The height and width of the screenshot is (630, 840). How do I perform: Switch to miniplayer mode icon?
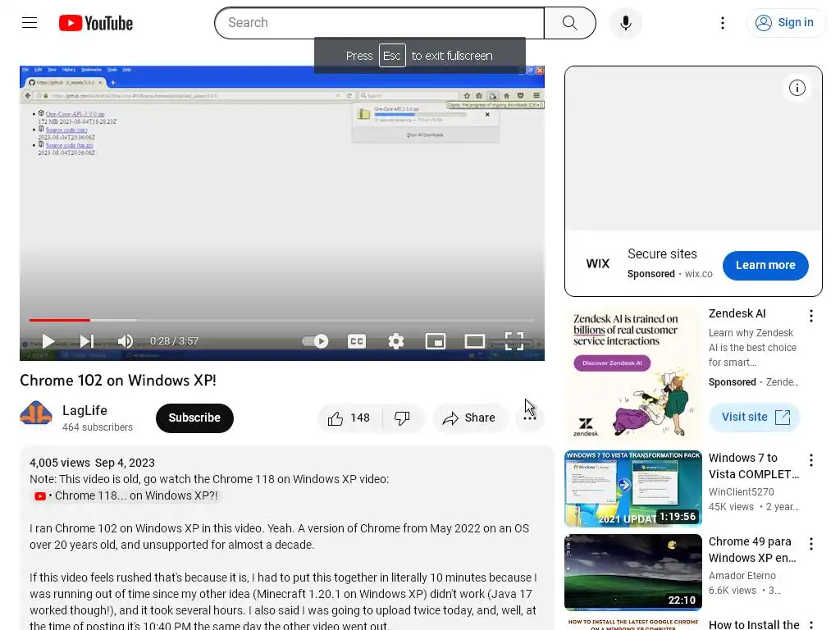tap(436, 341)
